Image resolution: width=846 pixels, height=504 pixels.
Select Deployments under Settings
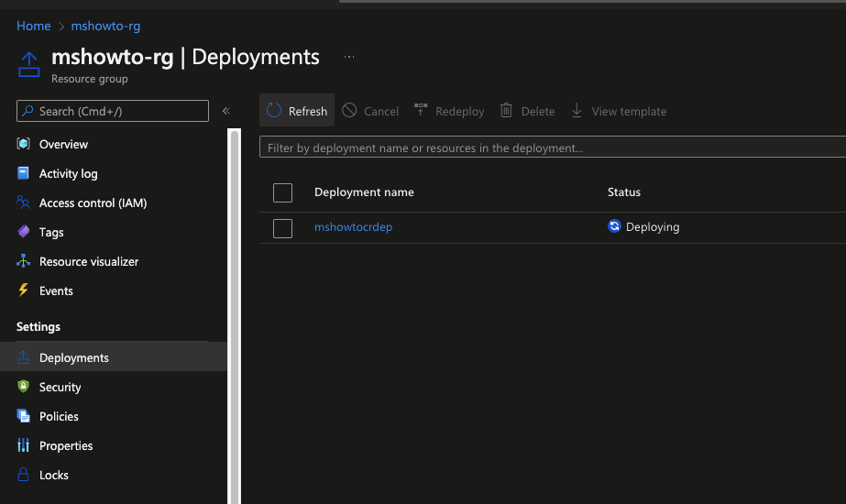point(74,357)
